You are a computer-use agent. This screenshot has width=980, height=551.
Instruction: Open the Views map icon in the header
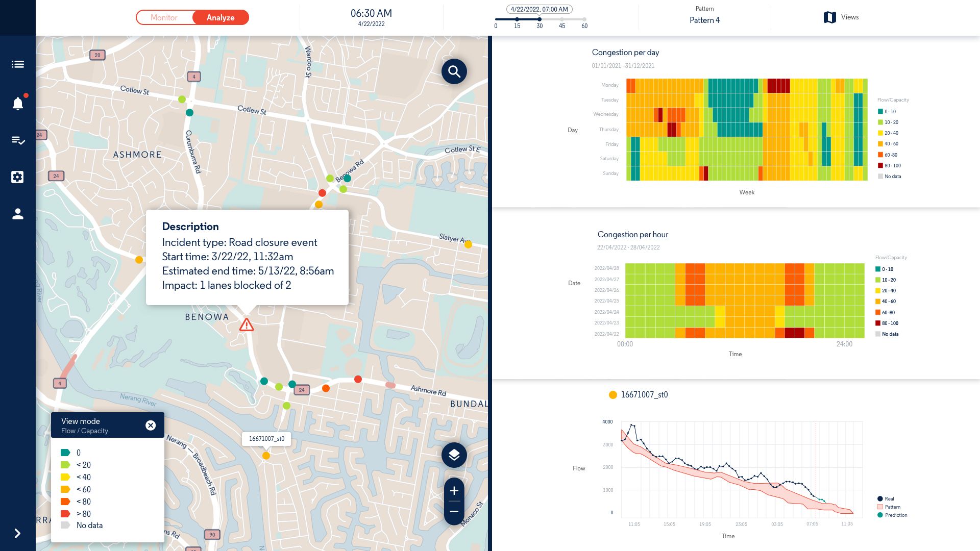829,17
